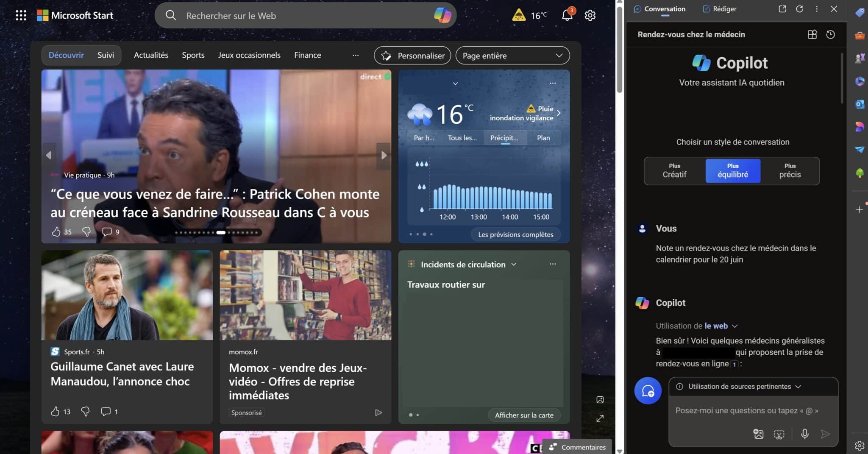
Task: Open the Page entière dropdown
Action: [x=512, y=56]
